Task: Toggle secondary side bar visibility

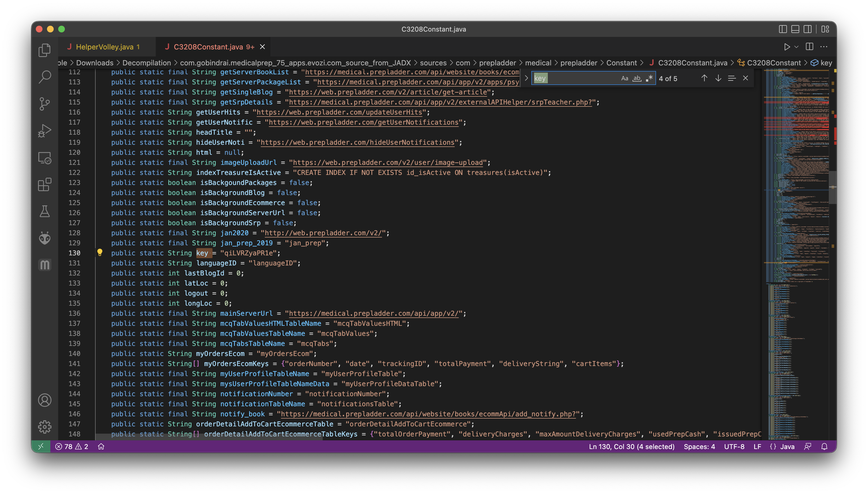Action: [x=808, y=29]
